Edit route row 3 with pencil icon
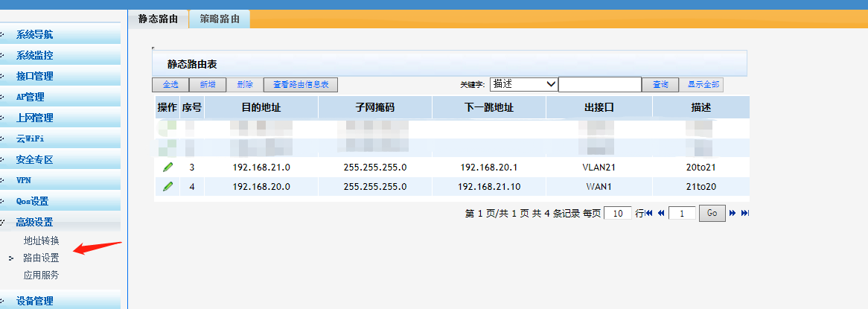Image resolution: width=868 pixels, height=309 pixels. (x=167, y=167)
